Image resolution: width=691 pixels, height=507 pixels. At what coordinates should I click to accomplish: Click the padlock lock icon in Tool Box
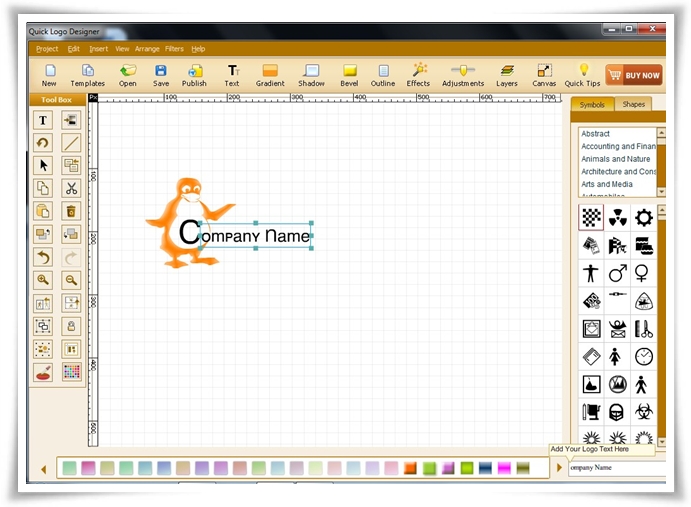[x=71, y=326]
